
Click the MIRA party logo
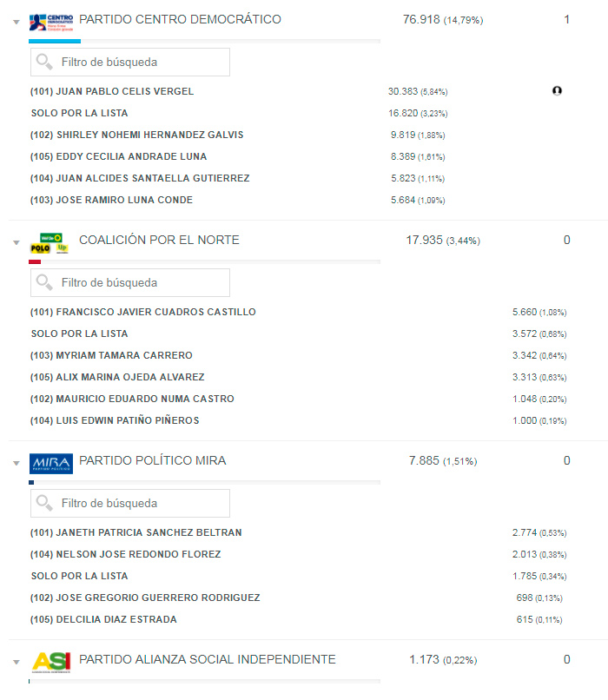tap(50, 463)
